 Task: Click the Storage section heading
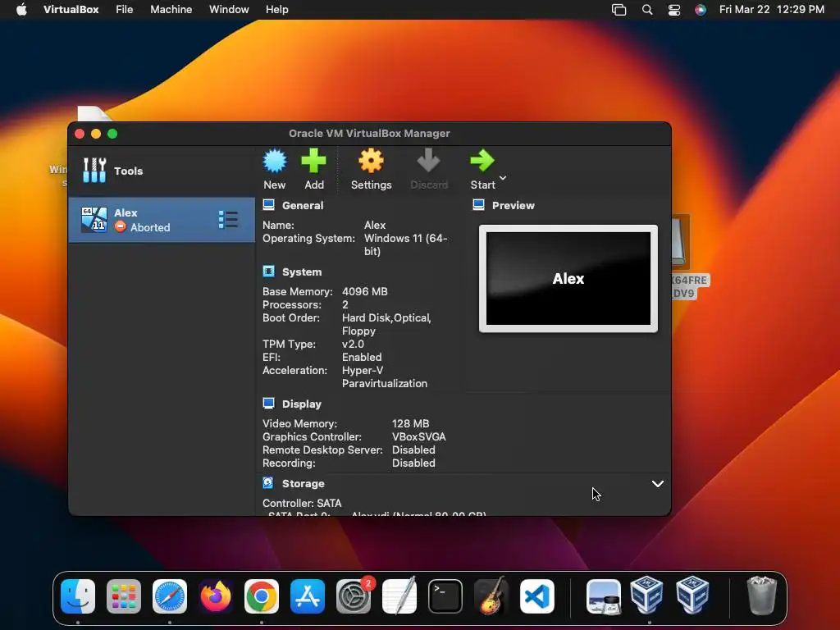click(x=304, y=483)
